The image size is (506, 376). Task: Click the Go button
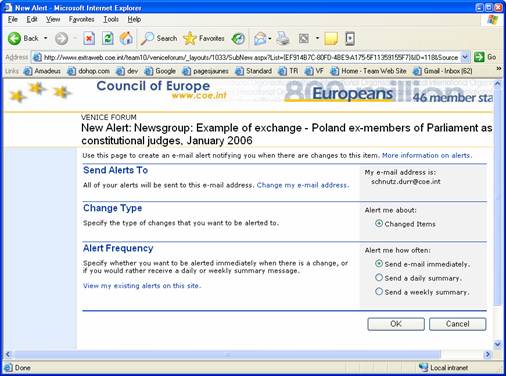[x=485, y=57]
